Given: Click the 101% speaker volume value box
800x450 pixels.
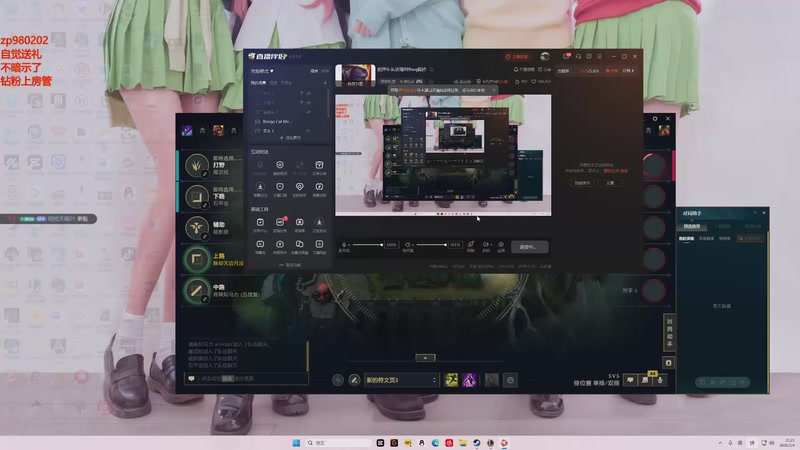Looking at the screenshot, I should point(455,245).
